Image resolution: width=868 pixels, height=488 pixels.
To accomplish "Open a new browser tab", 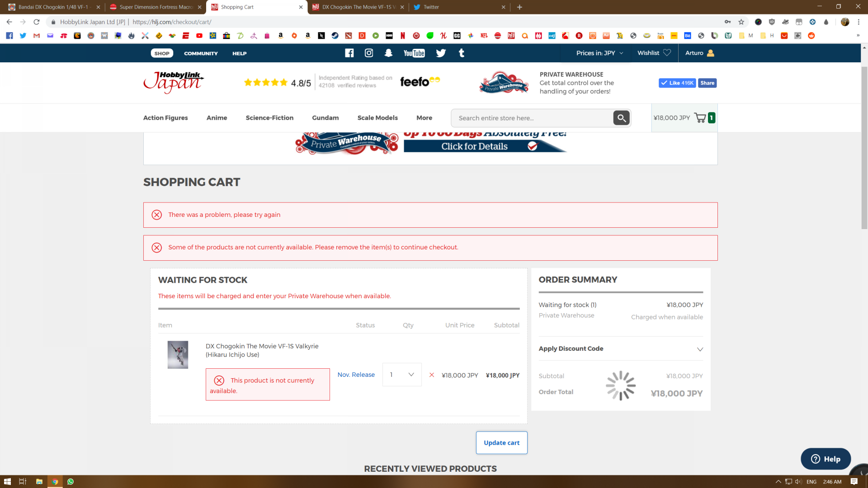I will click(x=519, y=7).
